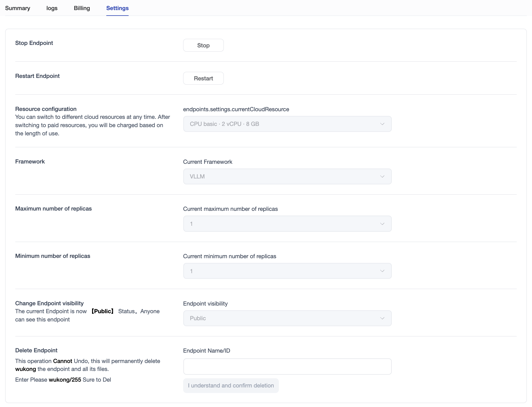Image resolution: width=532 pixels, height=407 pixels.
Task: Open the Current Framework VLLM dropdown
Action: (x=281, y=177)
